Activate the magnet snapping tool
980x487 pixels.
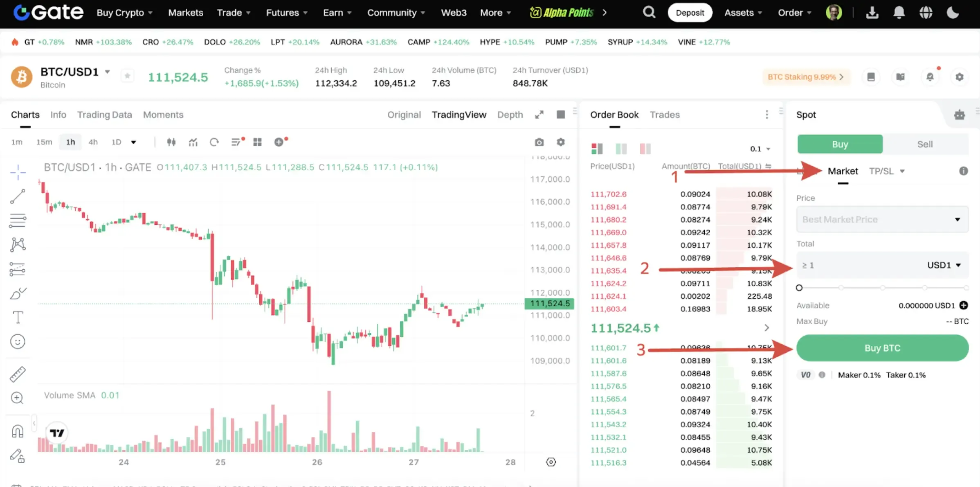(x=18, y=430)
